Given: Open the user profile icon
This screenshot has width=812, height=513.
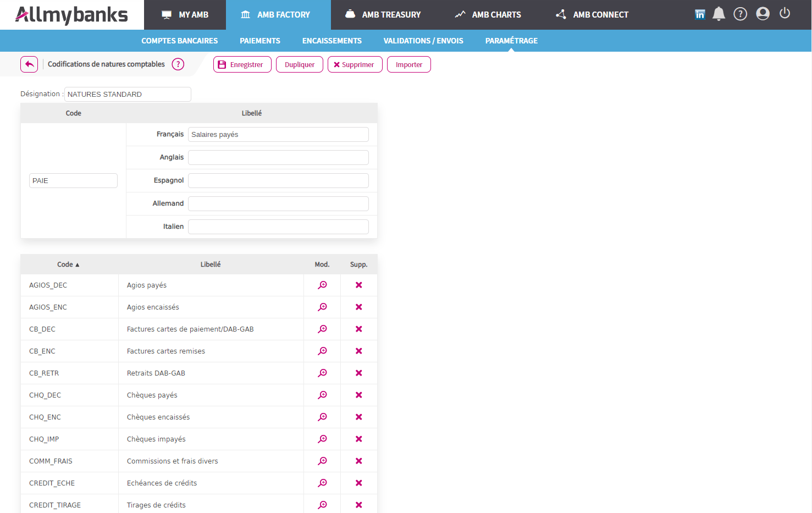Looking at the screenshot, I should (763, 14).
